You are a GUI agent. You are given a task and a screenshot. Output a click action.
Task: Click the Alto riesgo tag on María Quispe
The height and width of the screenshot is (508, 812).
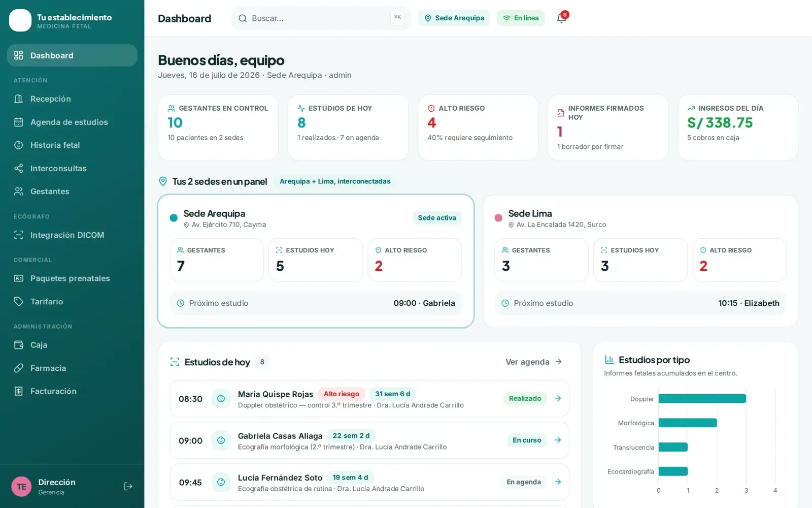click(x=342, y=394)
